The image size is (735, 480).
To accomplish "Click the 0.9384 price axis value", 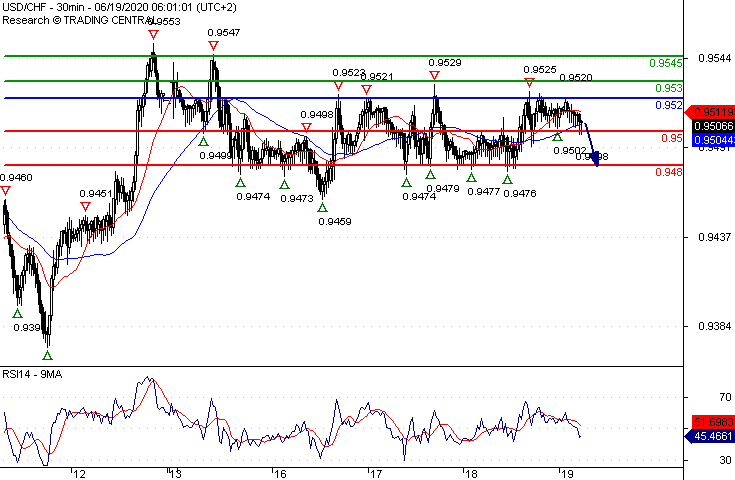I will tap(714, 326).
